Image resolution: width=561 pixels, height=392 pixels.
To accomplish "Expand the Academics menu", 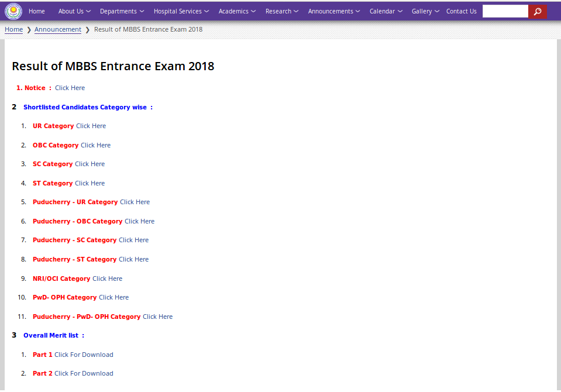I will click(237, 12).
